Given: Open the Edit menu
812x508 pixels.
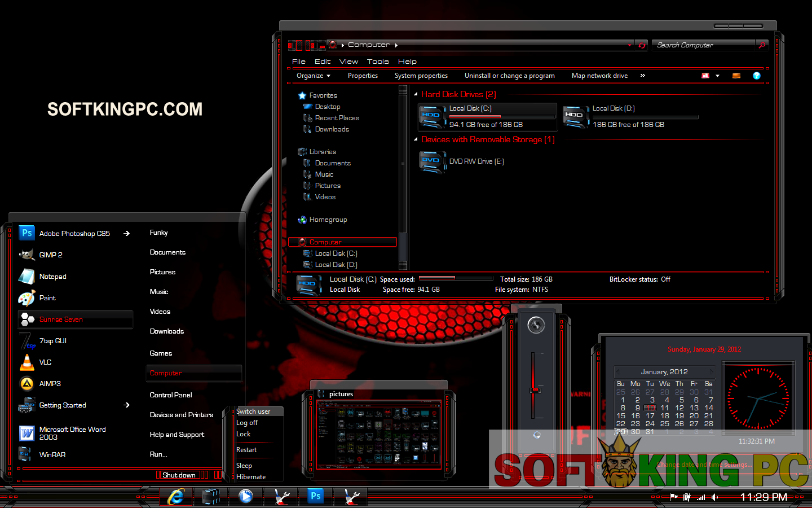Looking at the screenshot, I should click(x=323, y=62).
